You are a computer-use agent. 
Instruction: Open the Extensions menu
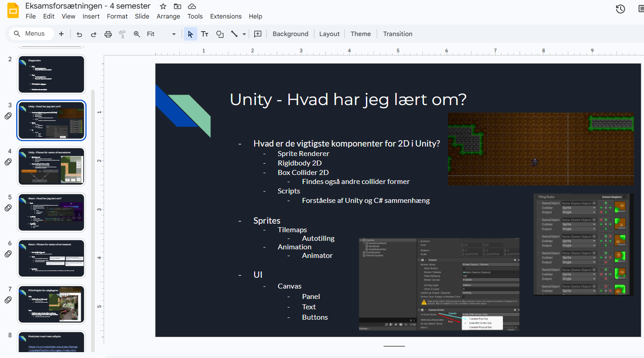click(226, 16)
